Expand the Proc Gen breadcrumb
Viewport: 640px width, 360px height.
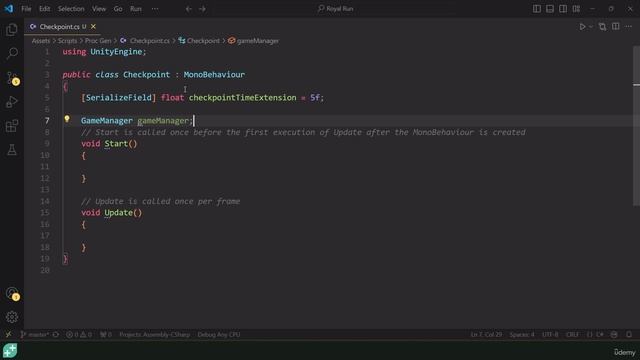click(98, 41)
